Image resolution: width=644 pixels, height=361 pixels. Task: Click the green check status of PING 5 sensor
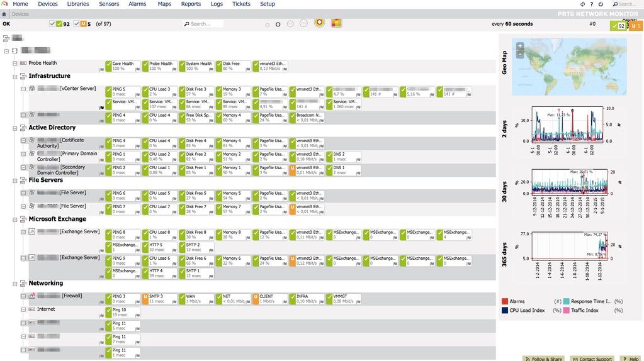[108, 91]
